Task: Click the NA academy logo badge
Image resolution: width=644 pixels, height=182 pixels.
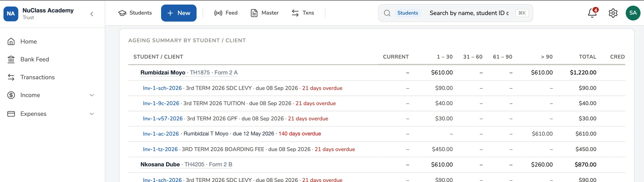Action: 11,14
